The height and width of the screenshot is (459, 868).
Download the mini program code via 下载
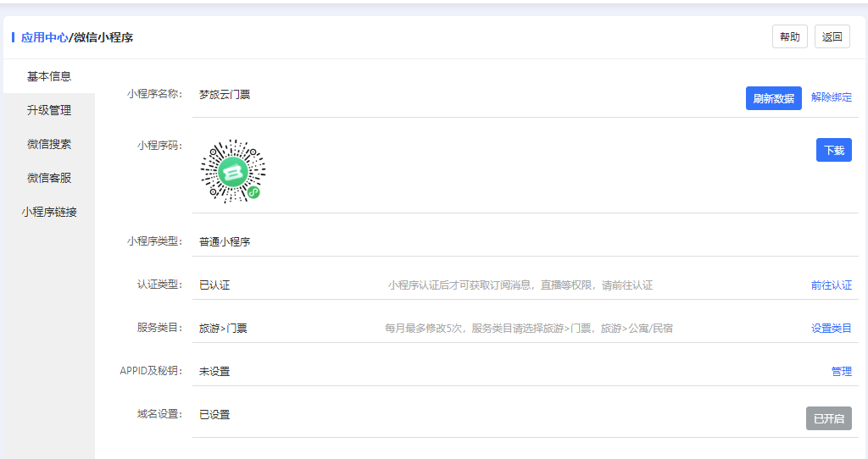[834, 150]
